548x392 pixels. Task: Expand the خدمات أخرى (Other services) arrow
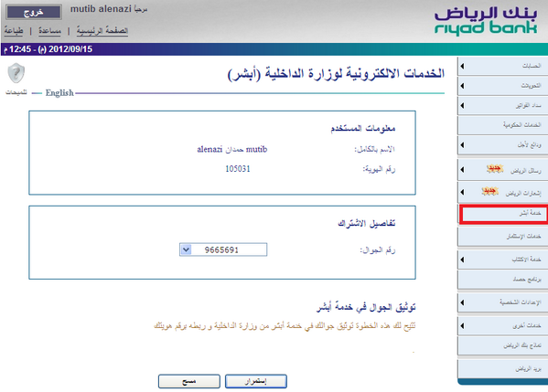click(462, 325)
